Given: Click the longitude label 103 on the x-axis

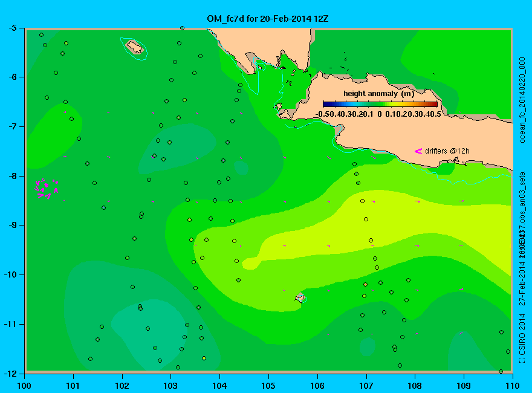Looking at the screenshot, I should click(170, 386).
